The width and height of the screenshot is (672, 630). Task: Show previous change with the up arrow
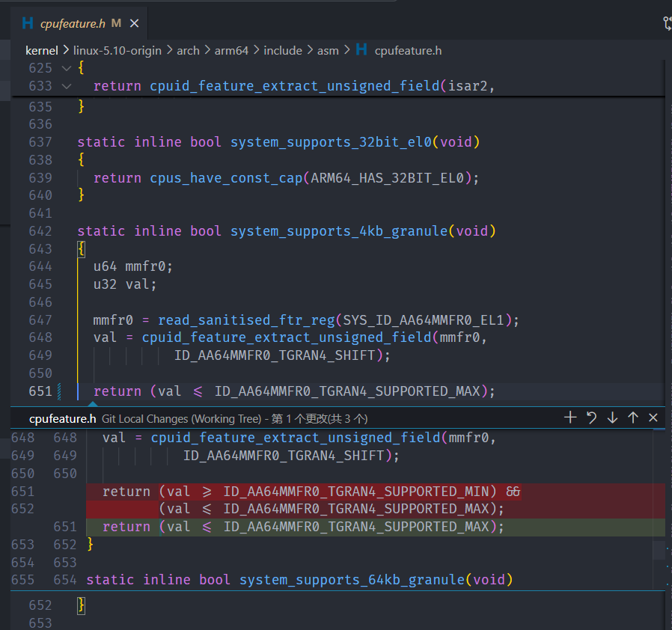pyautogui.click(x=633, y=418)
